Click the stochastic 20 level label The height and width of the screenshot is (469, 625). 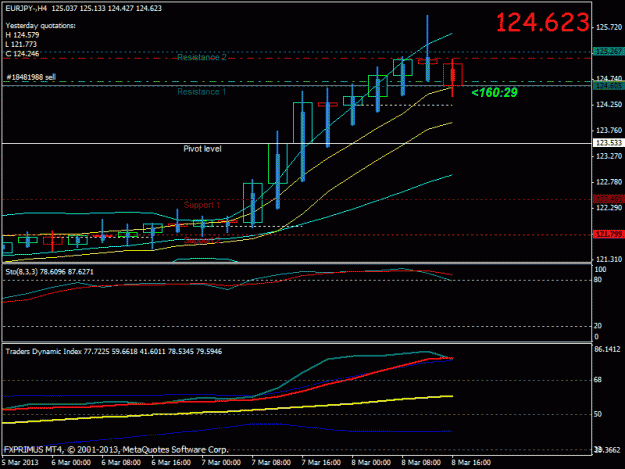597,326
